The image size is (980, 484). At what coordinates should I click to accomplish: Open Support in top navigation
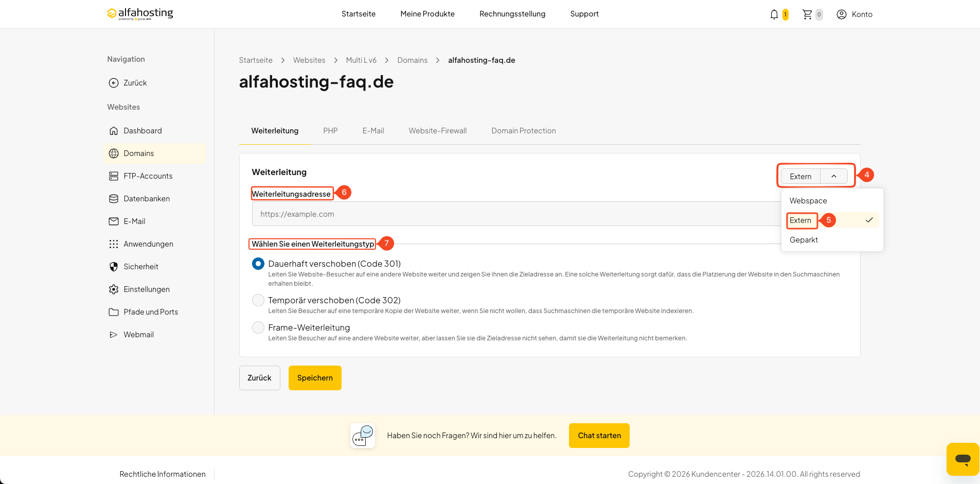tap(584, 14)
